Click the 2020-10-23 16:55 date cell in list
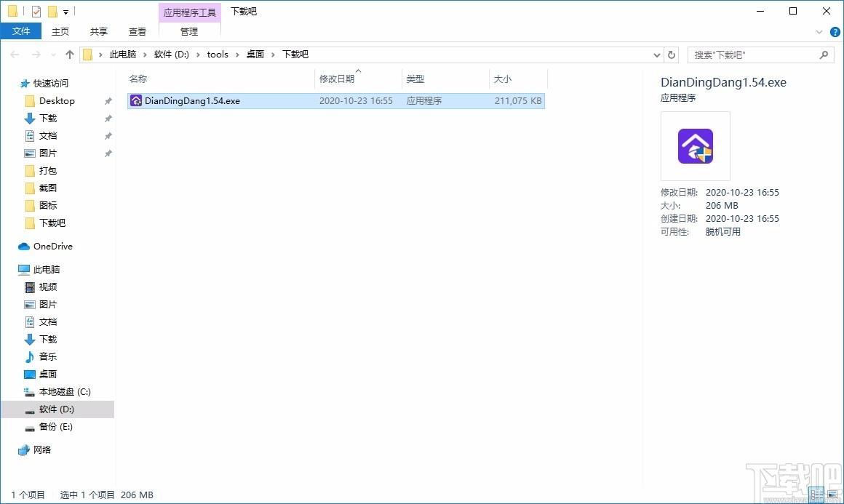The image size is (844, 504). click(x=356, y=100)
